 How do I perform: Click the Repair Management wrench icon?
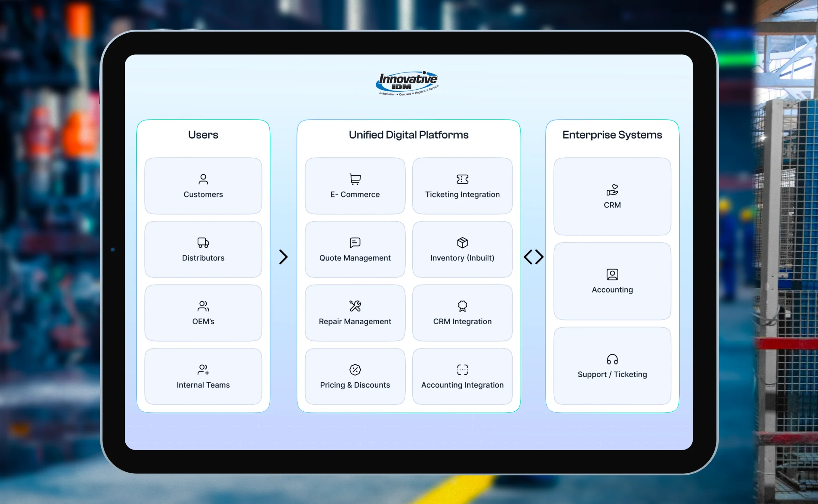point(354,306)
